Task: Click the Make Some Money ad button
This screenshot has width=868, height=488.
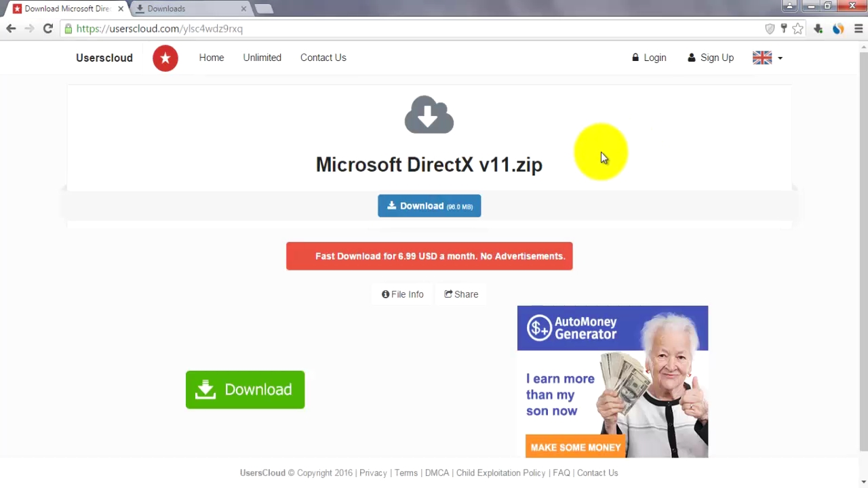Action: coord(576,447)
